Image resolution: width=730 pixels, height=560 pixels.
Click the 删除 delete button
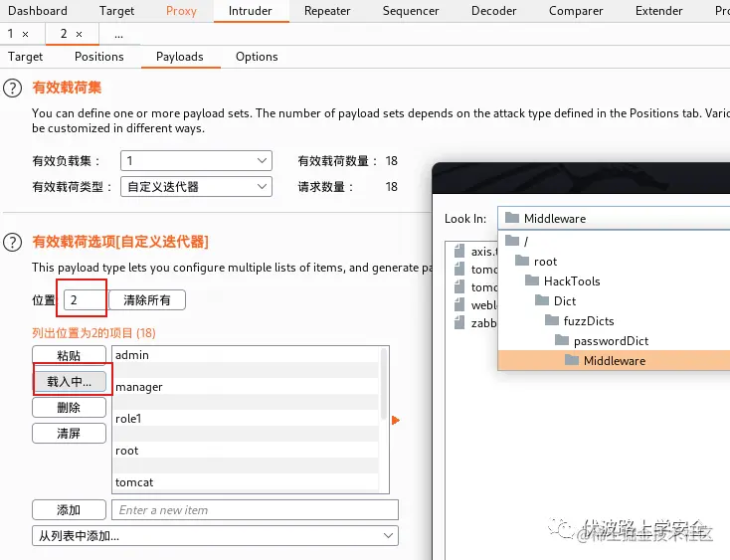click(69, 407)
